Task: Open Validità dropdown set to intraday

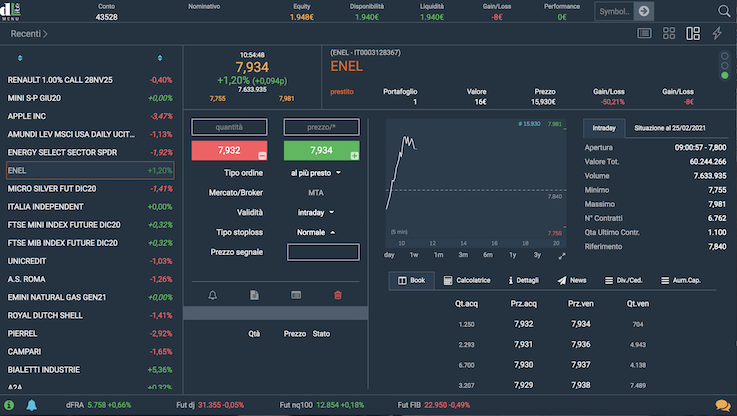Action: [315, 212]
